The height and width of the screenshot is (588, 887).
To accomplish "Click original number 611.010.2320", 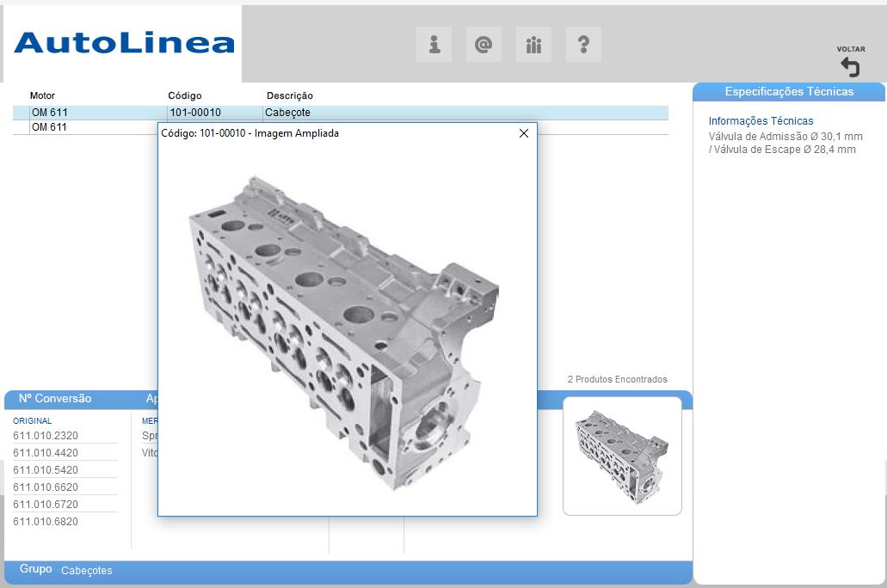I will click(x=46, y=436).
